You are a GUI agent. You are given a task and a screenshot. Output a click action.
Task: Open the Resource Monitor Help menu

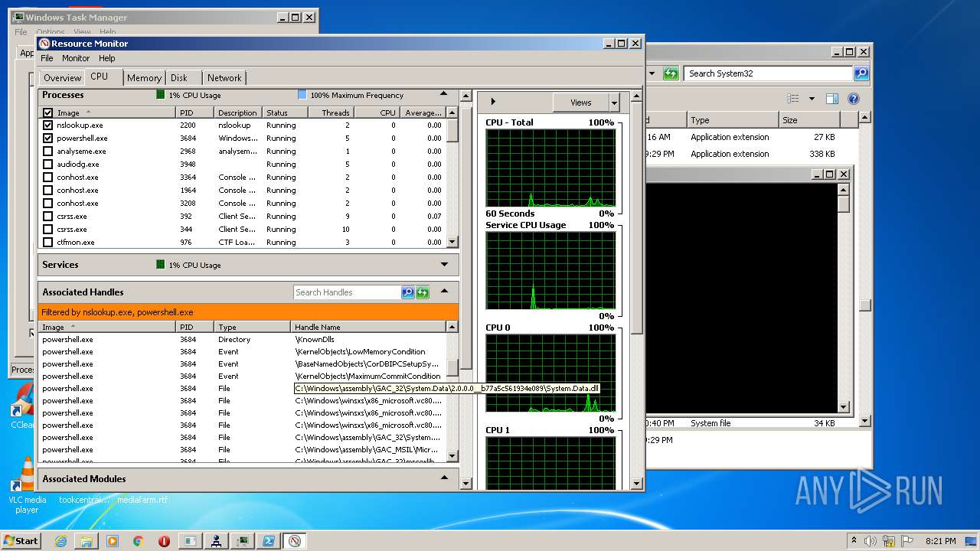(x=107, y=58)
